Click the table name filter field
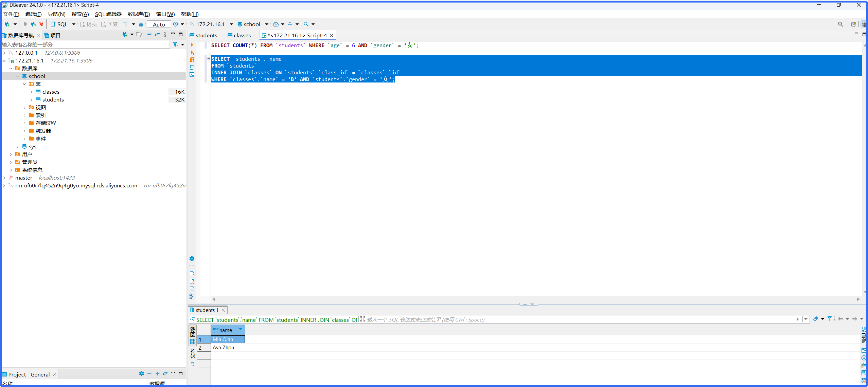This screenshot has width=868, height=387. point(85,44)
